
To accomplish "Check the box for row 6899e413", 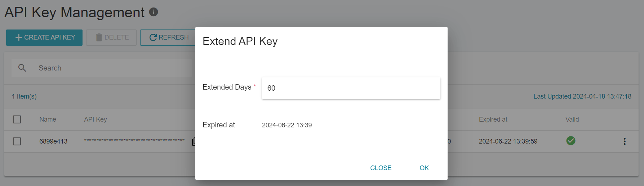I will pos(17,141).
